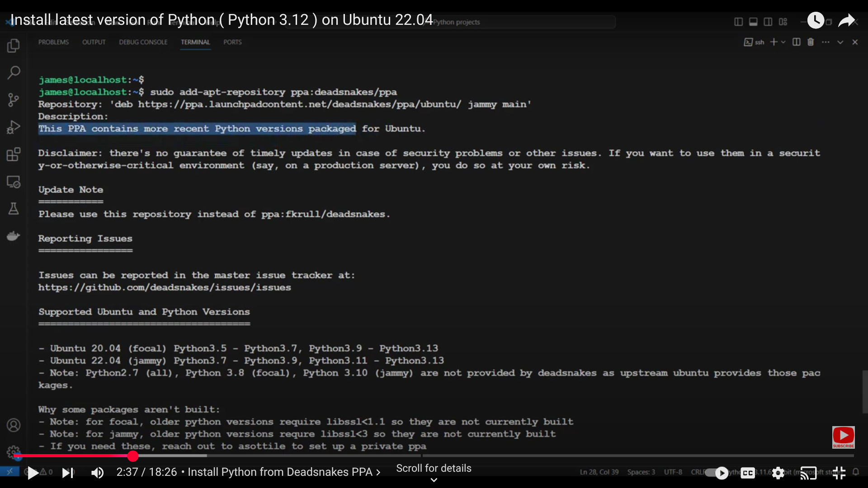This screenshot has width=868, height=488.
Task: Click the Ln 28, Col 39 status item
Action: click(x=599, y=472)
